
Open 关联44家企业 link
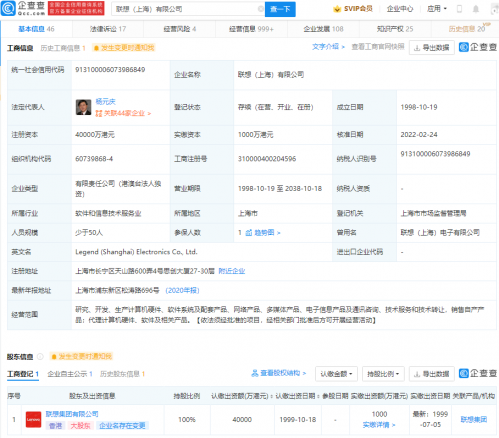(123, 113)
